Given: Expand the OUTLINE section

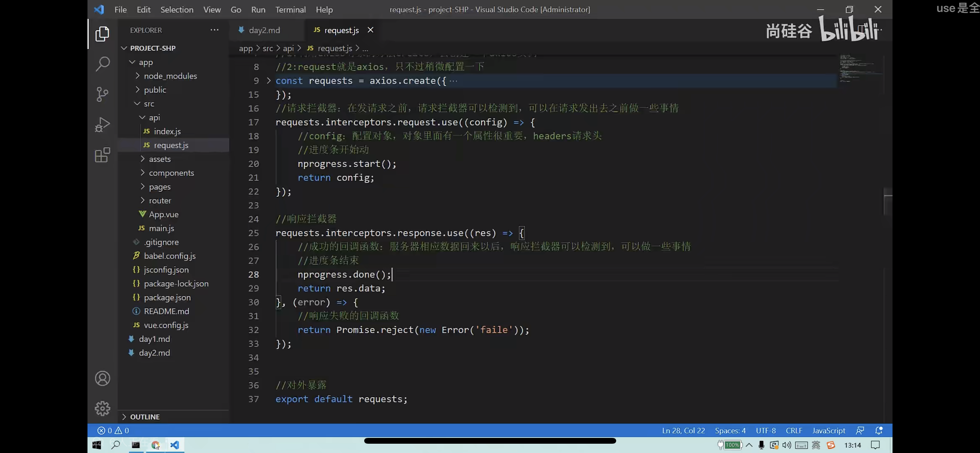Looking at the screenshot, I should [145, 417].
